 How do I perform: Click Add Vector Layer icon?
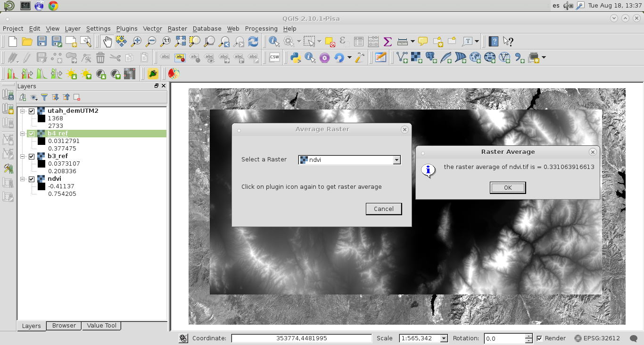pos(402,58)
